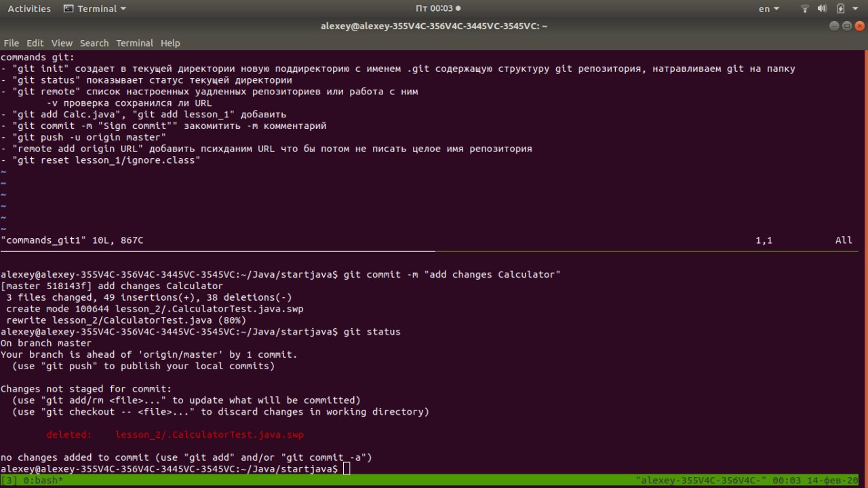Click '3 files changed, 49 insertions' line
Image resolution: width=868 pixels, height=488 pixels.
(149, 297)
